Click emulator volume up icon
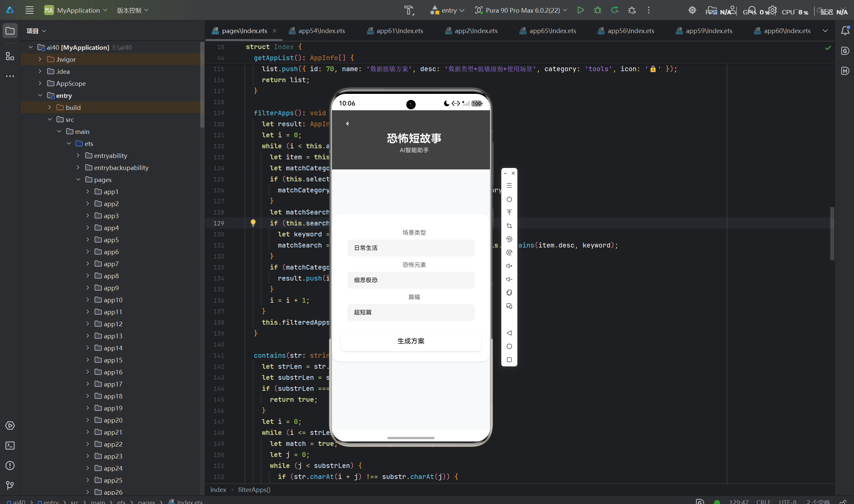The width and height of the screenshot is (854, 504). click(509, 266)
